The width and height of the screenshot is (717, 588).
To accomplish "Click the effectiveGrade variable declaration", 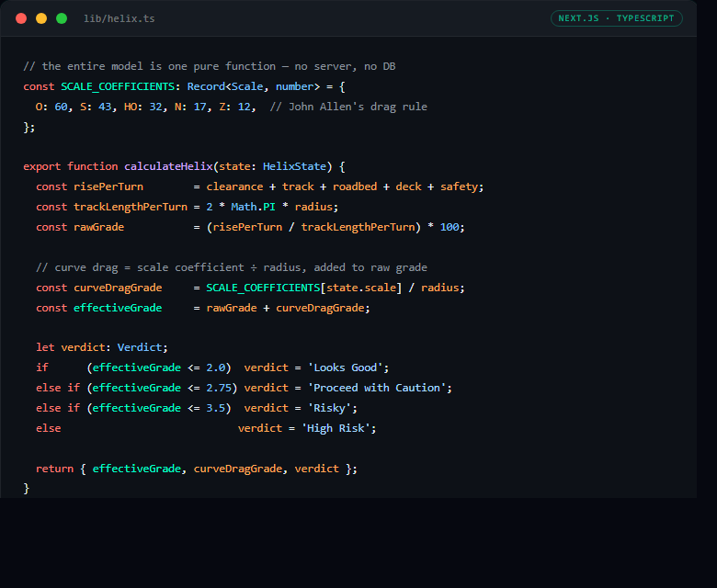I will (x=118, y=308).
